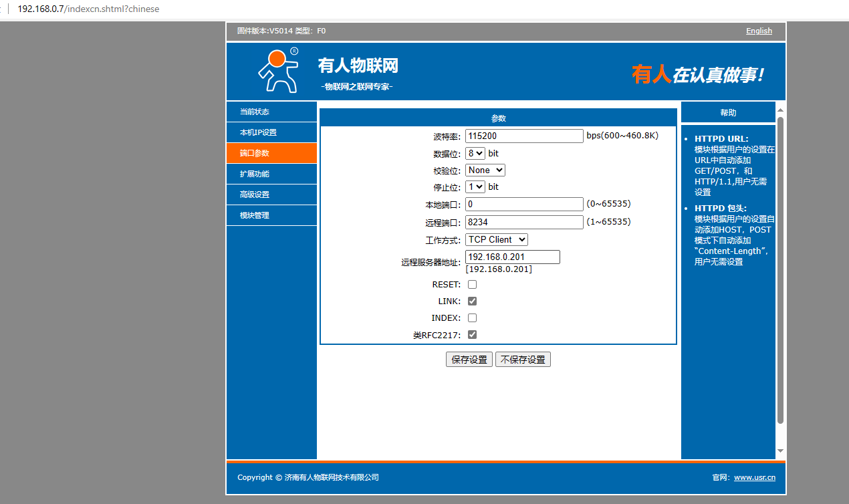
Task: Enable the INDEX checkbox
Action: 472,318
